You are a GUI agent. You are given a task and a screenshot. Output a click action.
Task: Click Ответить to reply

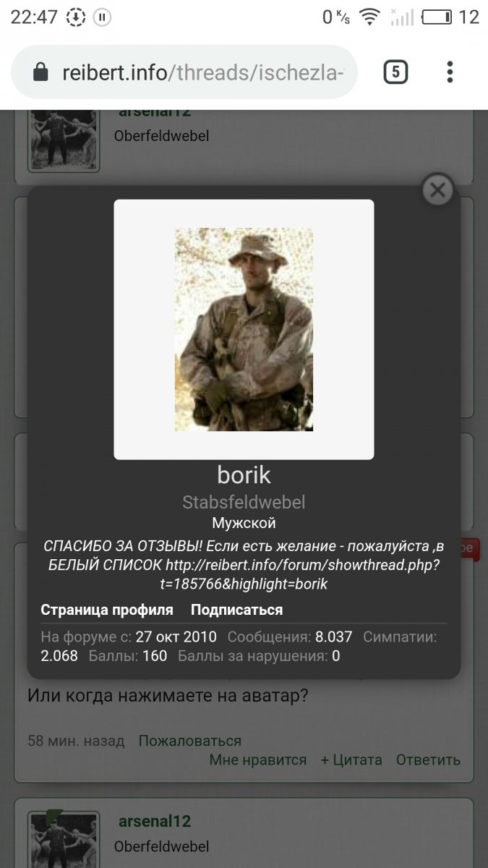[x=428, y=759]
